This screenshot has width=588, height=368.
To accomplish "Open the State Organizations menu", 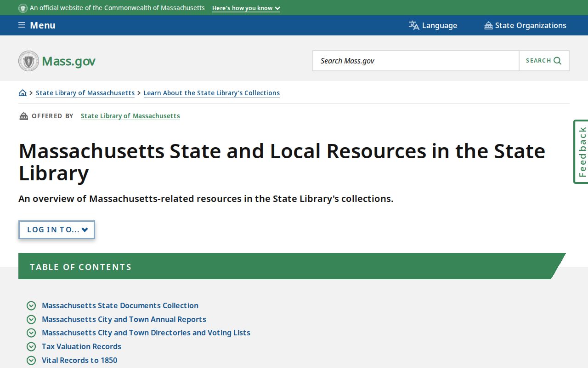I will (x=525, y=25).
